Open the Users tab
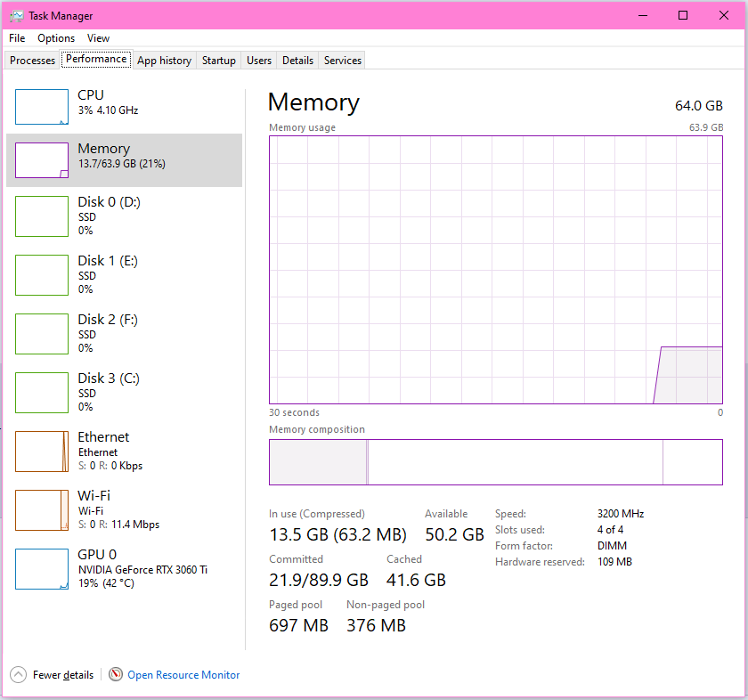Image resolution: width=748 pixels, height=700 pixels. pyautogui.click(x=259, y=61)
